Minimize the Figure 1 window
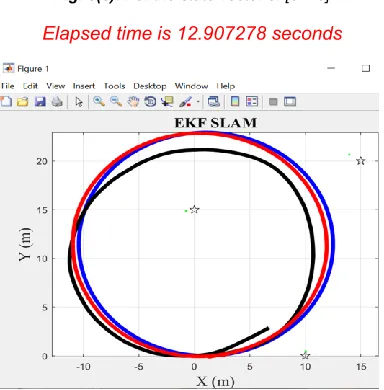 [x=331, y=68]
